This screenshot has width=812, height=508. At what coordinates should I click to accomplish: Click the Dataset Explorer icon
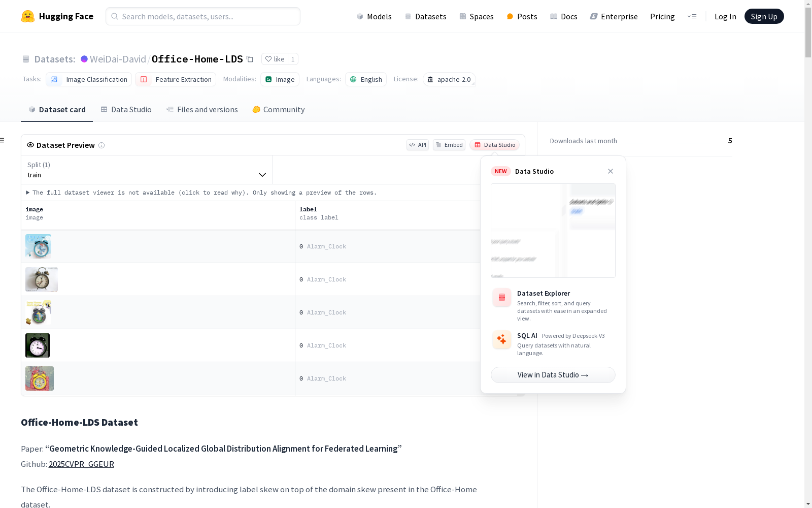[x=502, y=298]
